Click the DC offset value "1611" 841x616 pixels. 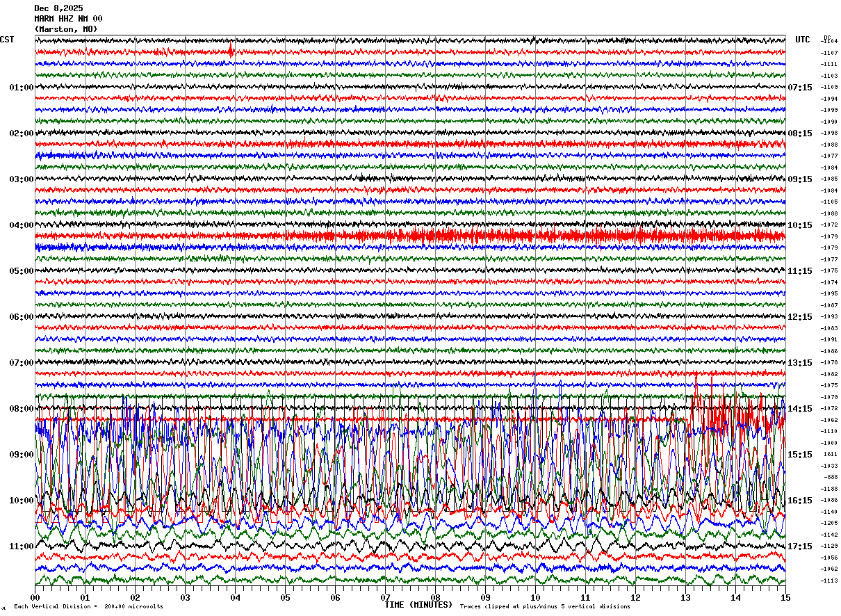click(x=831, y=454)
